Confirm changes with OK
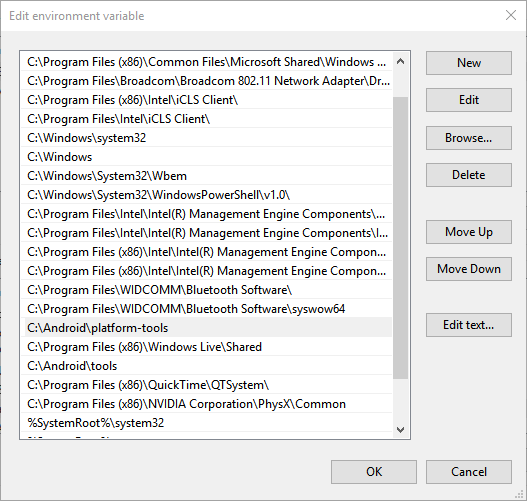The image size is (527, 501). [374, 472]
